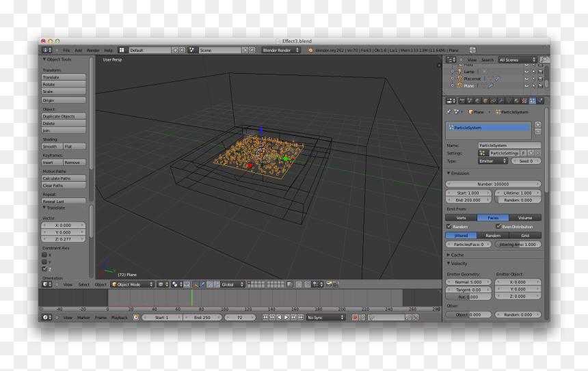Screen dimensions: 588x371
Task: Open the Particles properties tab
Action: 532,101
